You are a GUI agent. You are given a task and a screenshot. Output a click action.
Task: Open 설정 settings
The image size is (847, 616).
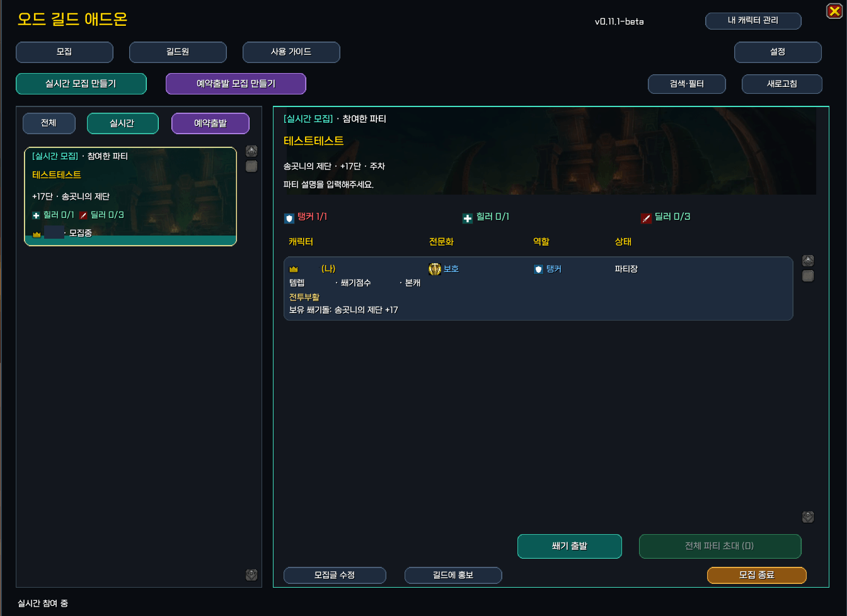pyautogui.click(x=778, y=52)
